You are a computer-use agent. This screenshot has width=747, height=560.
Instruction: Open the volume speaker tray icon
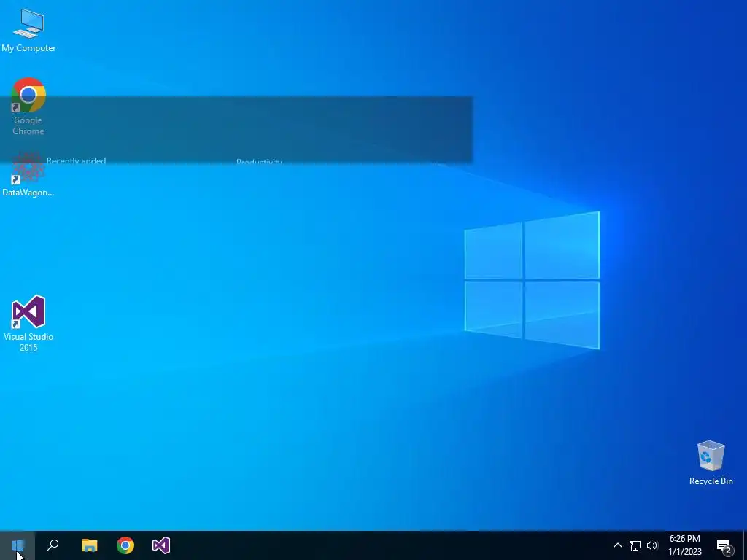pos(652,545)
